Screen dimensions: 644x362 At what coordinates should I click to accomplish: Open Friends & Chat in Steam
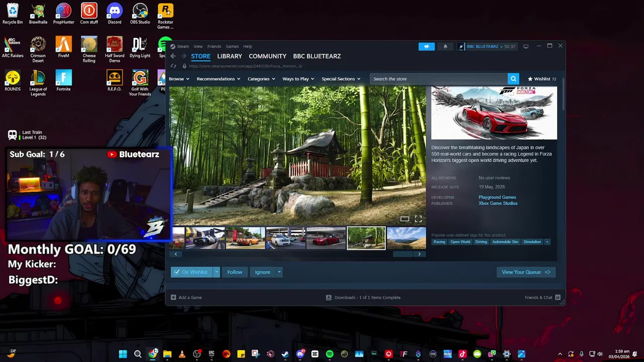click(542, 297)
